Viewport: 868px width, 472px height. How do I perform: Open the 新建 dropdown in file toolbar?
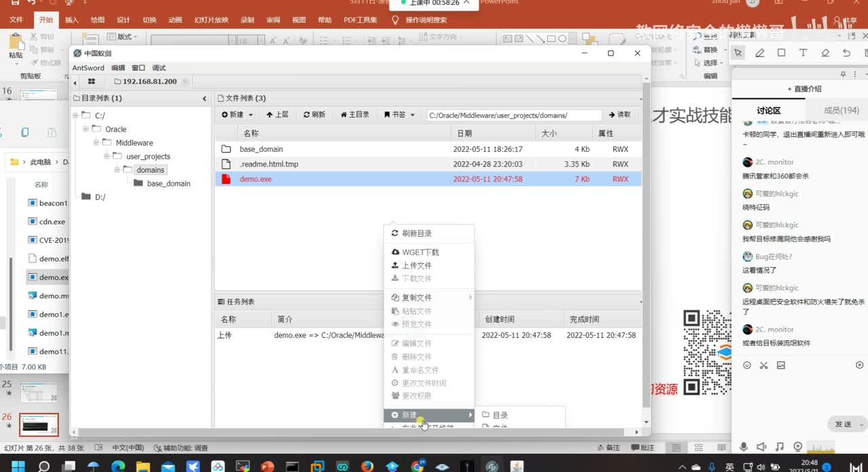(237, 115)
